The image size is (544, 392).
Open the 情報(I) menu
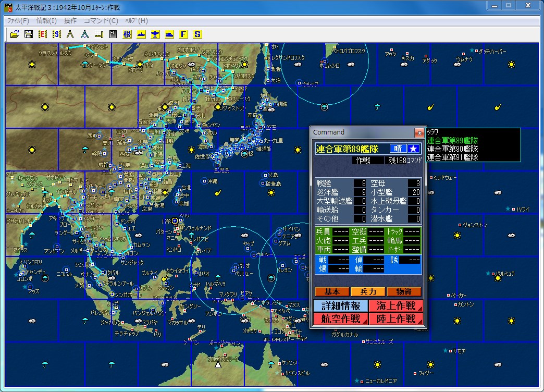pos(46,21)
